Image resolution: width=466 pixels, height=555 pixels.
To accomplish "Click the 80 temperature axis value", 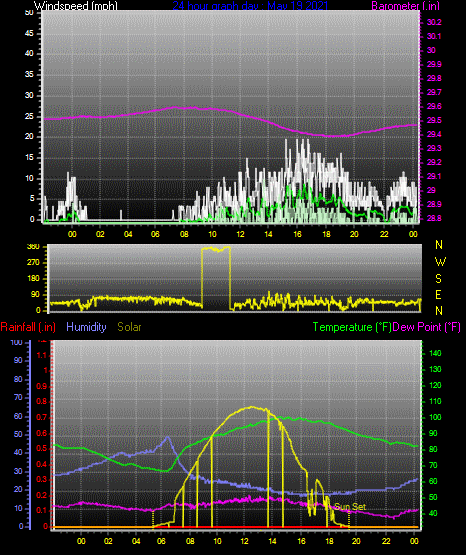I will tap(434, 450).
